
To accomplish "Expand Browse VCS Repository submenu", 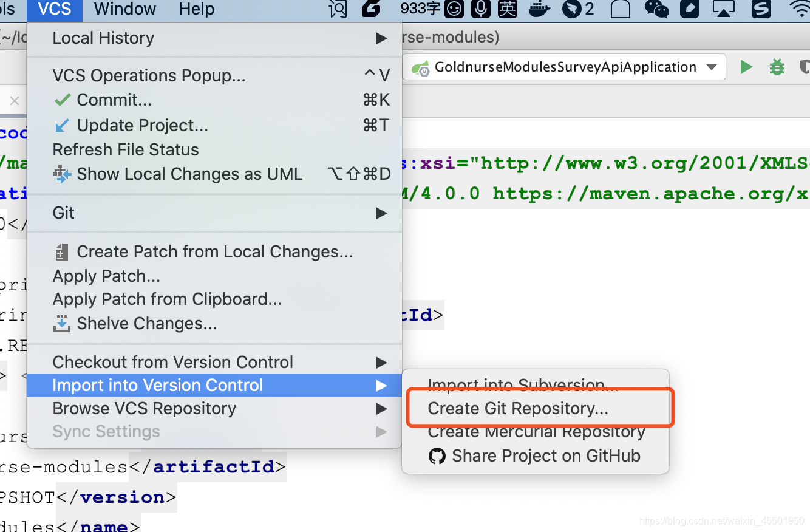I will pyautogui.click(x=214, y=409).
